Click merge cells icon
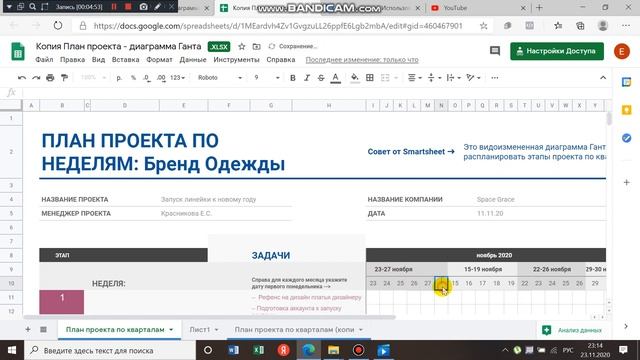The height and width of the screenshot is (360, 640). click(x=385, y=78)
